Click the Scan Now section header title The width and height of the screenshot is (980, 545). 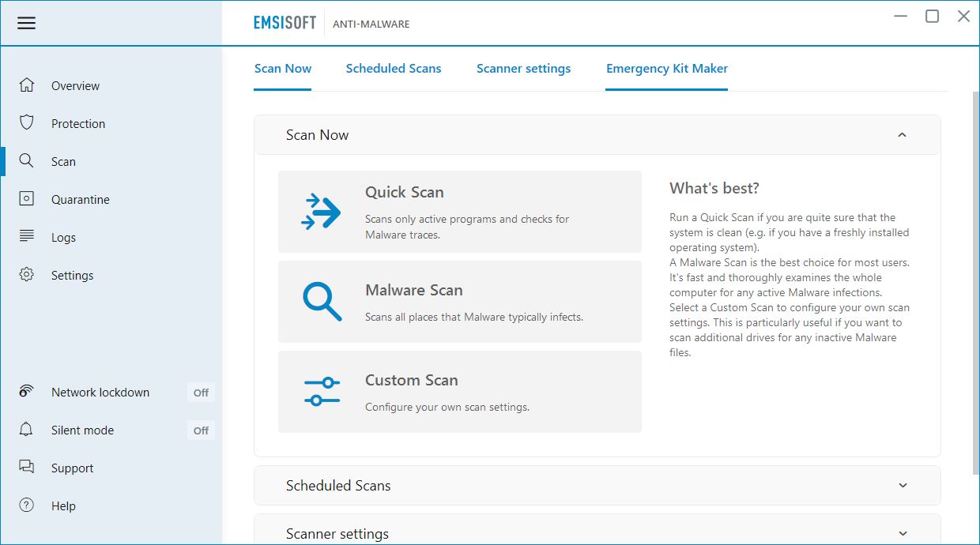click(x=317, y=135)
